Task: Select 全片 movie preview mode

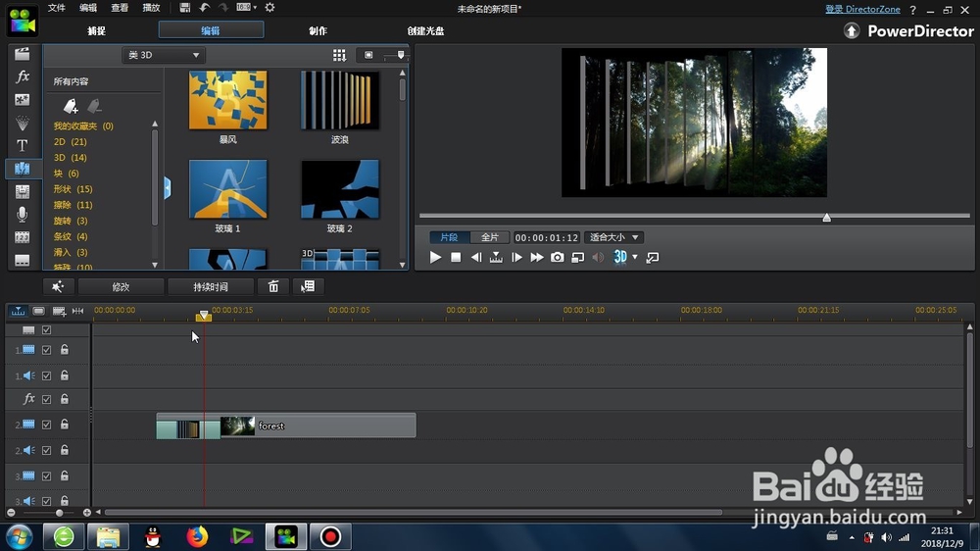Action: pos(489,237)
